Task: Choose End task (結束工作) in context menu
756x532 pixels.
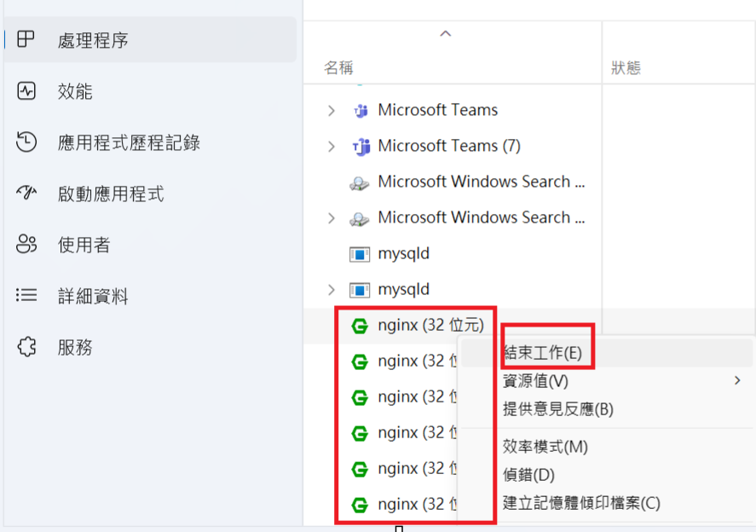Action: coord(543,352)
